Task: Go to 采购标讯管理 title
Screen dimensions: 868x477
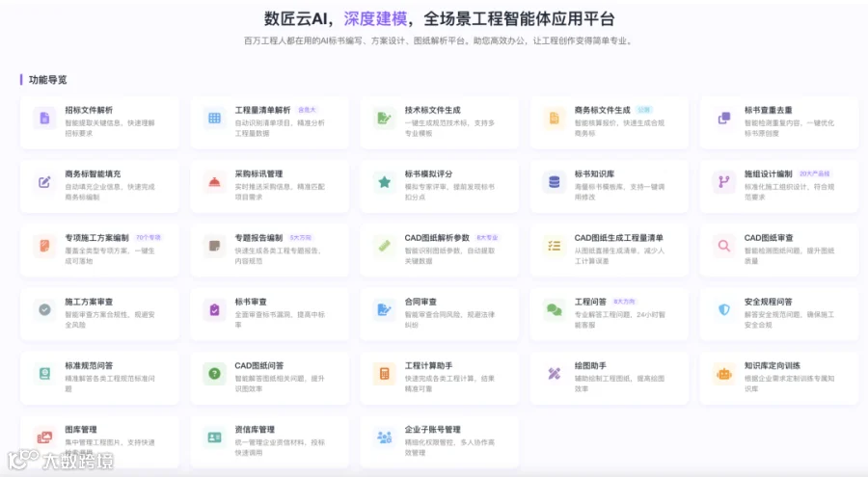Action: coord(258,173)
